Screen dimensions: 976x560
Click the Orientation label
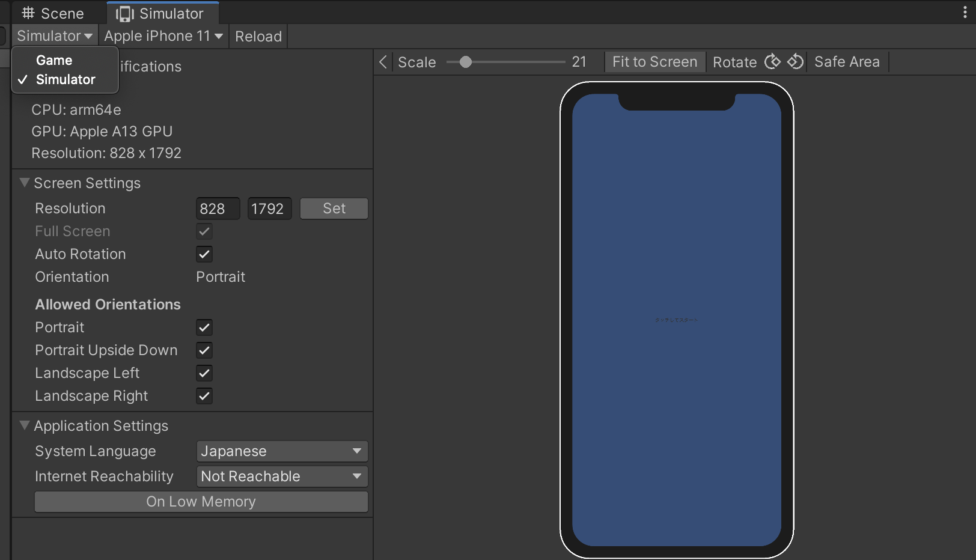tap(72, 277)
